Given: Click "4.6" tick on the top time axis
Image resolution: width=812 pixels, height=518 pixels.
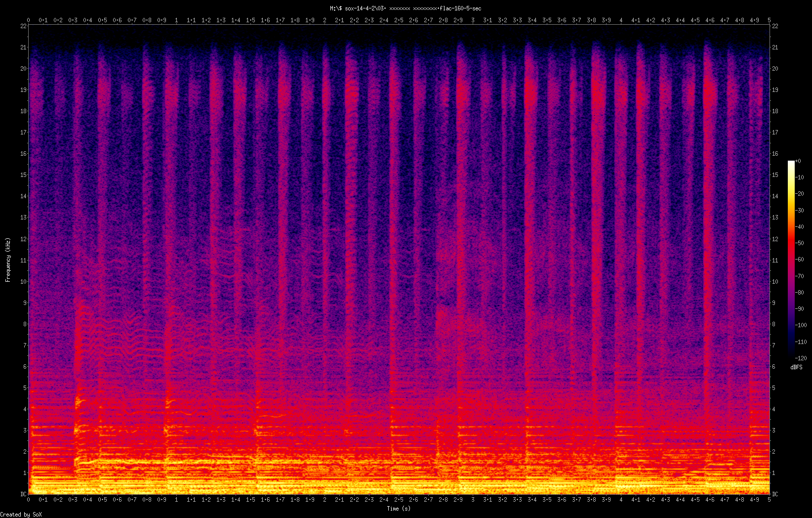Looking at the screenshot, I should [x=710, y=20].
